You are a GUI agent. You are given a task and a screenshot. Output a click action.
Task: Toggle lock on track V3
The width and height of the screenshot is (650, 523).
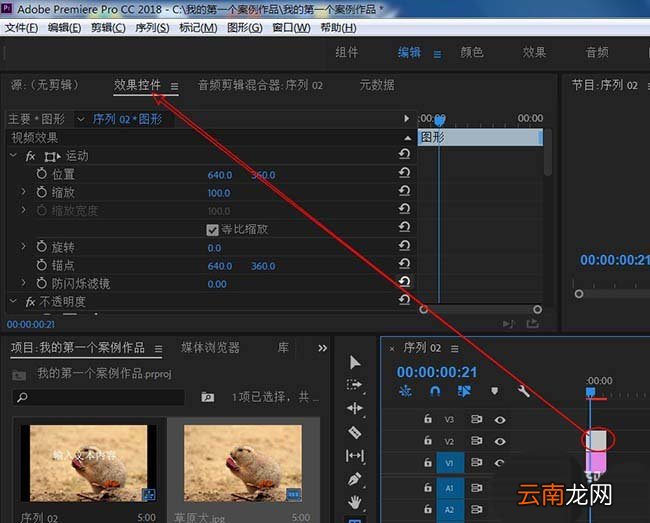pyautogui.click(x=428, y=419)
